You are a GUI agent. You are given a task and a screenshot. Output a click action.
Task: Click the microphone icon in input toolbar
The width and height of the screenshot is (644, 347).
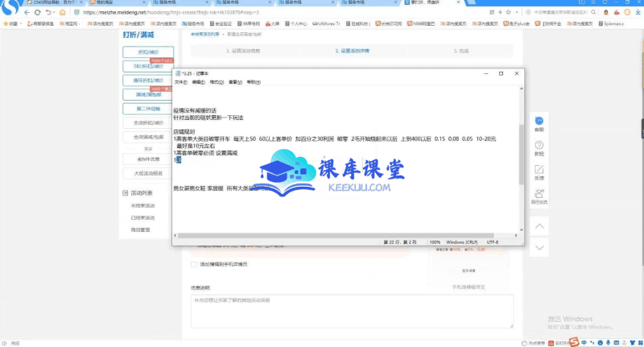click(x=609, y=342)
